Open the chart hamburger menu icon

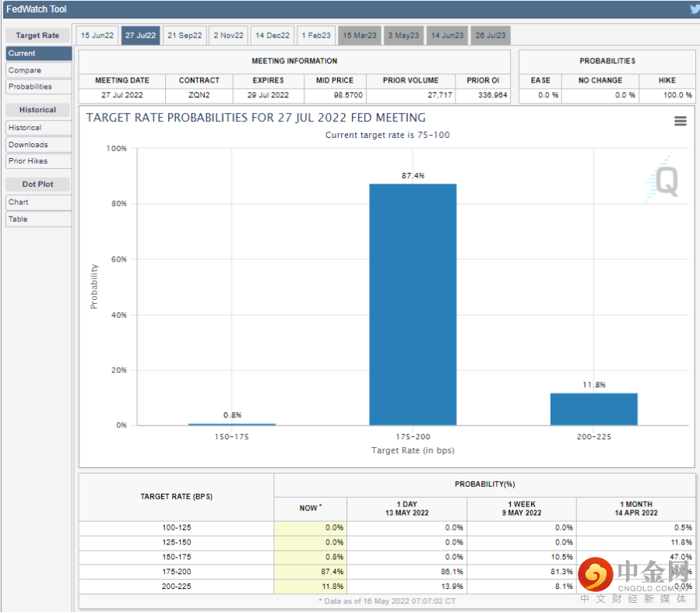pyautogui.click(x=680, y=121)
